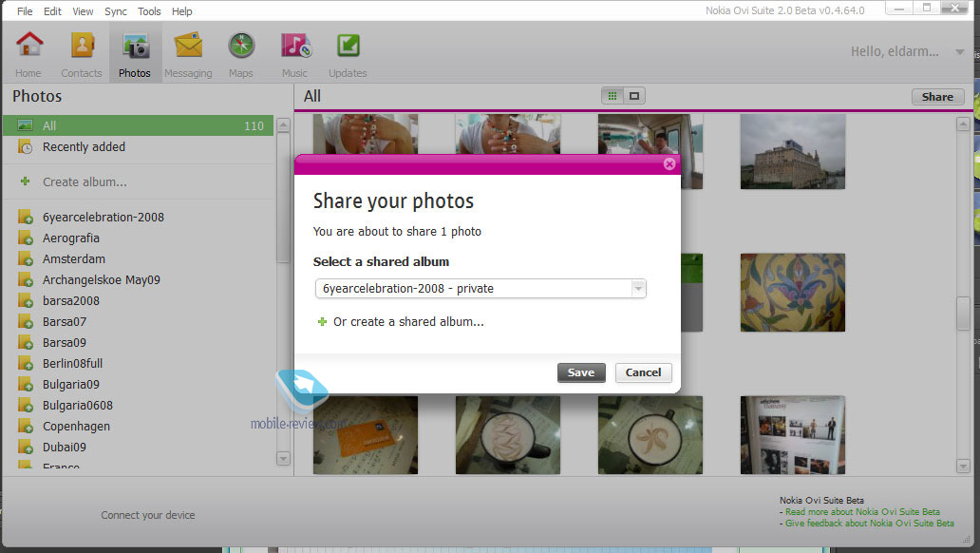
Task: Save the photo sharing selection
Action: 581,372
